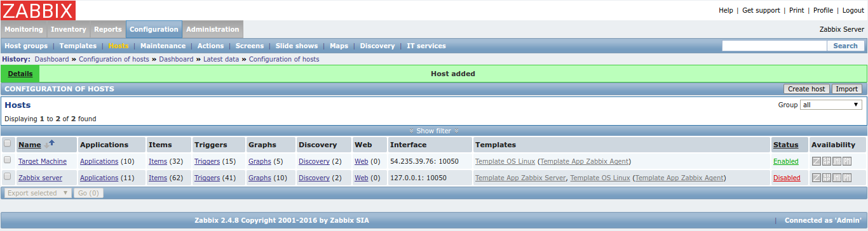Click the Zabbix agent availability icon for Zabbix server
This screenshot has width=868, height=231.
pyautogui.click(x=817, y=178)
